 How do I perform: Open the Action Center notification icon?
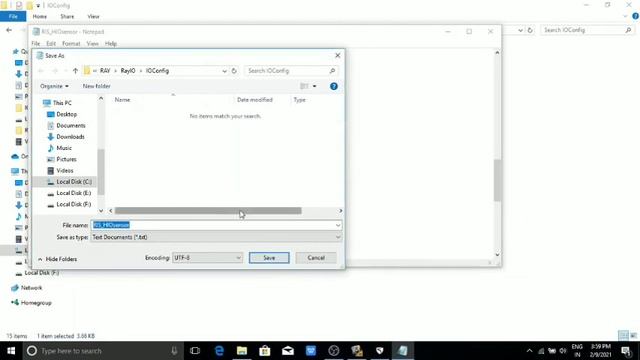click(626, 351)
